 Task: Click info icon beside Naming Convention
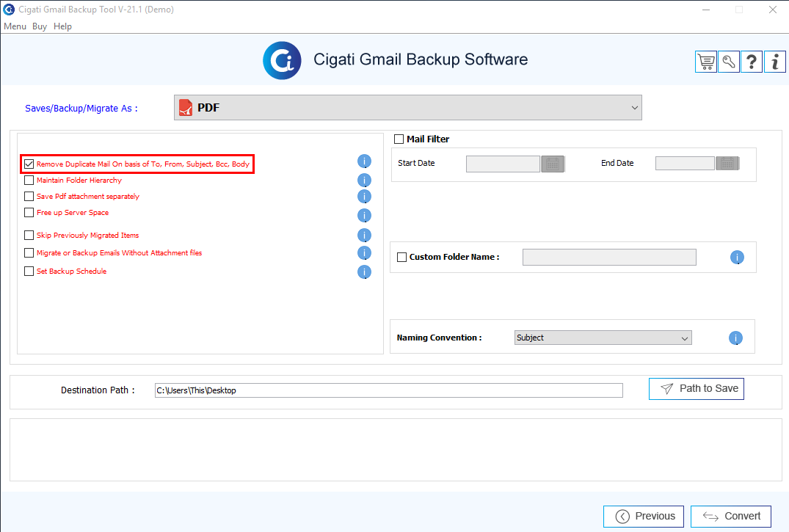(735, 338)
